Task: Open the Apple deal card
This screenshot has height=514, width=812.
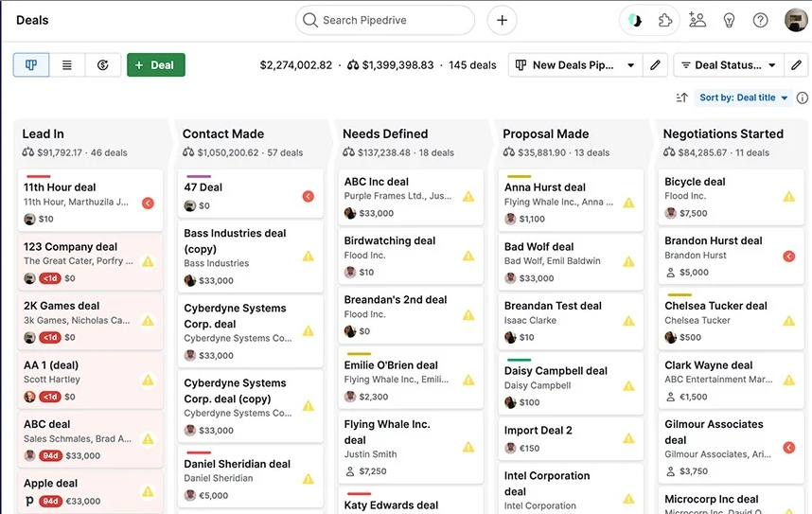Action: [x=90, y=492]
